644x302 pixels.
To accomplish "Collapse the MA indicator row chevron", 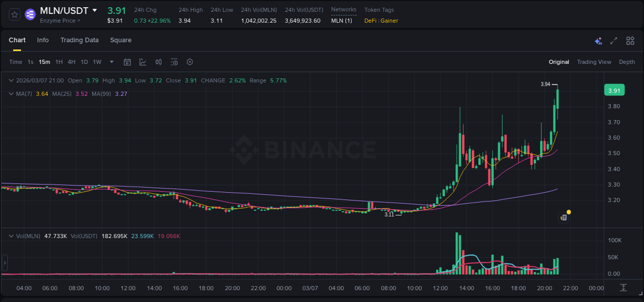I will (x=11, y=94).
